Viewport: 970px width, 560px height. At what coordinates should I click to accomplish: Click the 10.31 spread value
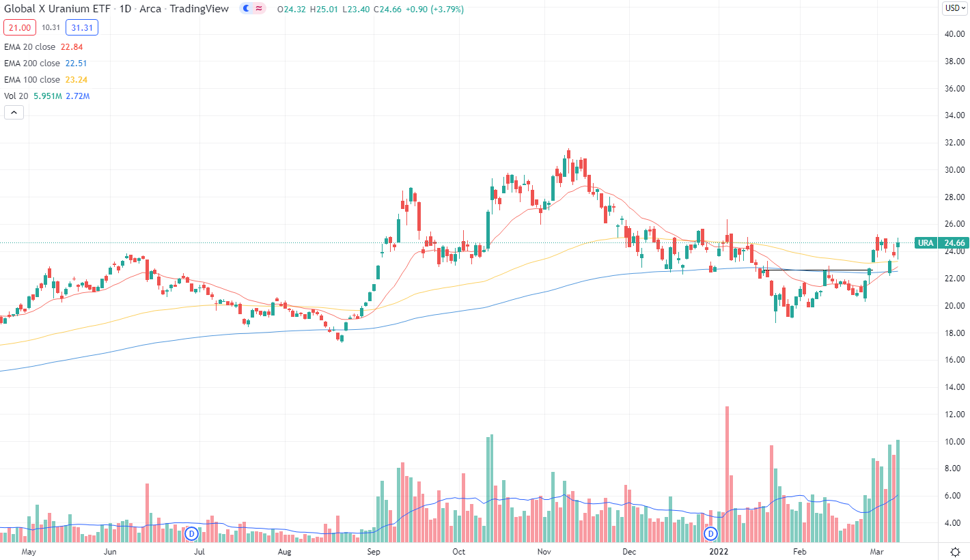point(51,27)
